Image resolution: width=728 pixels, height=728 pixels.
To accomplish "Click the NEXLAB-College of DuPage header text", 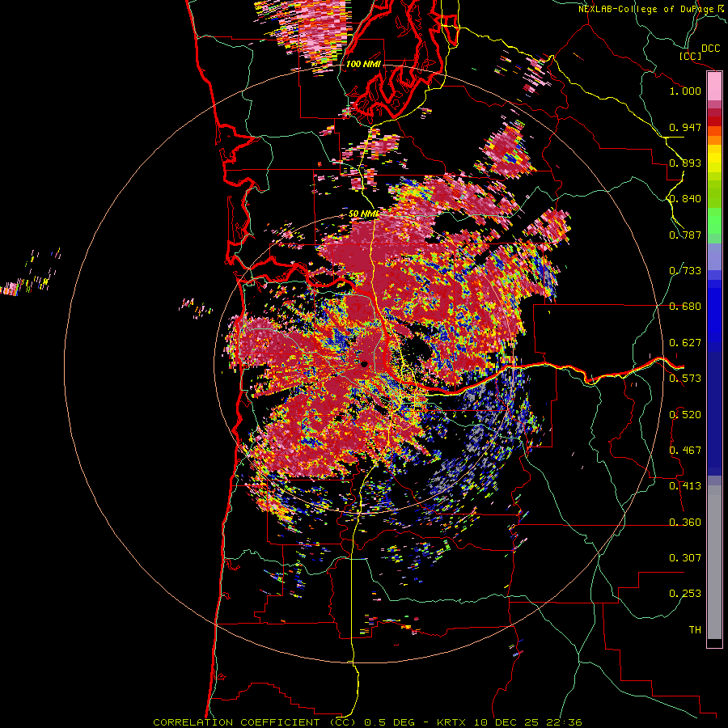I will pyautogui.click(x=646, y=9).
